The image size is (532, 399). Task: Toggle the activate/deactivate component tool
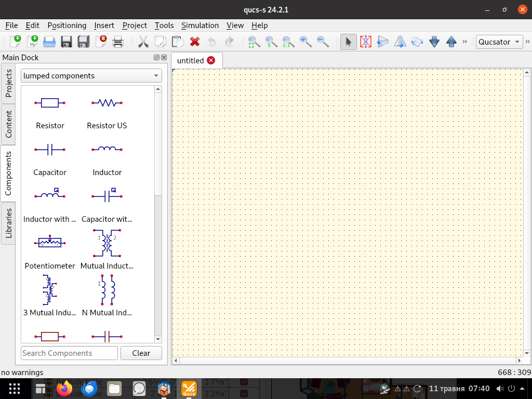(x=366, y=42)
